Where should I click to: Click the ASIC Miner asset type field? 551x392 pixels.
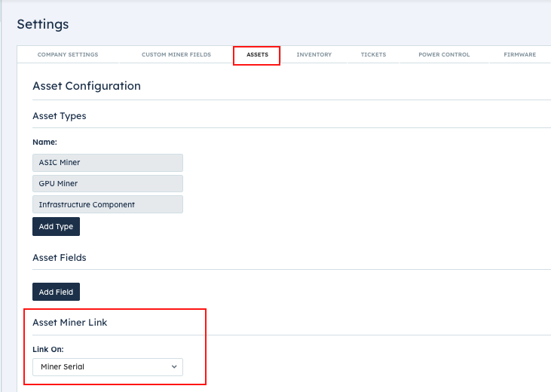click(108, 162)
